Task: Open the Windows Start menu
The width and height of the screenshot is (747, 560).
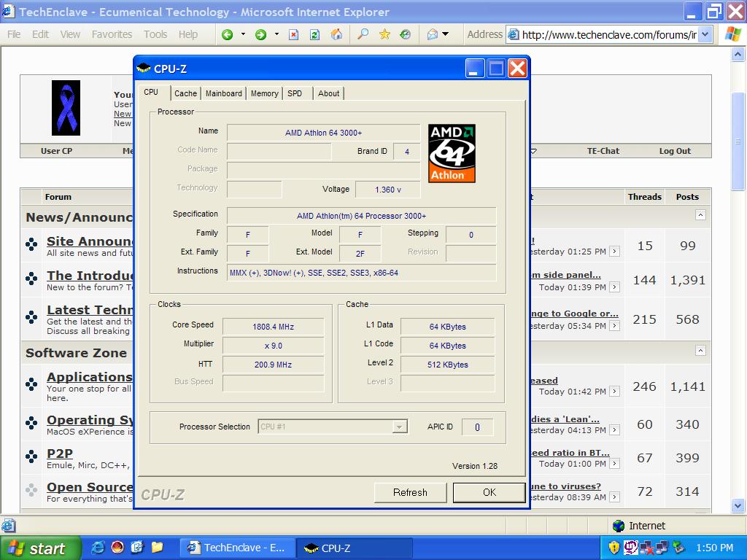Action: click(40, 548)
